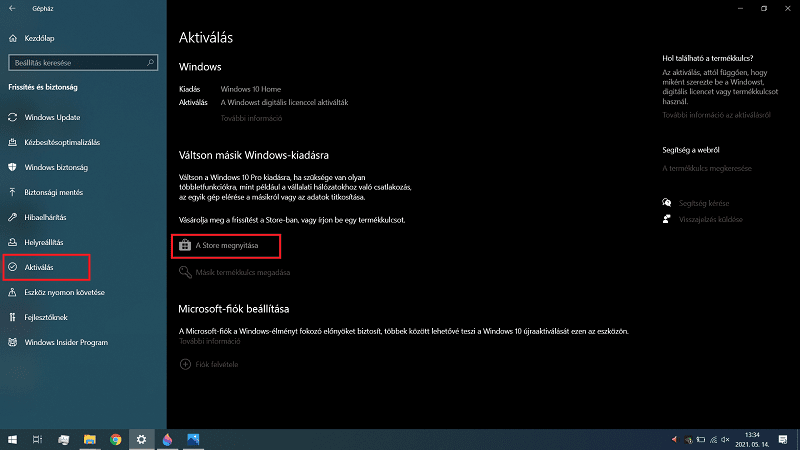
Task: Open Google Chrome from the taskbar
Action: (116, 439)
